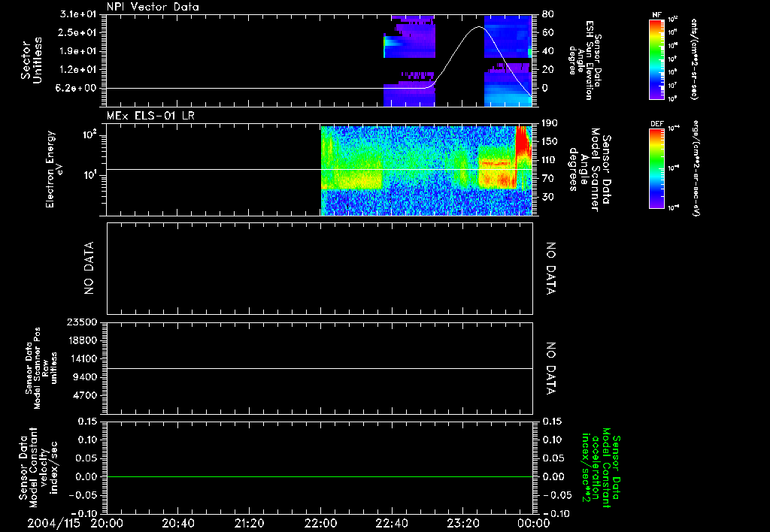Click the 9400 scanner position tick
Screen dimensions: 770x532
point(84,377)
